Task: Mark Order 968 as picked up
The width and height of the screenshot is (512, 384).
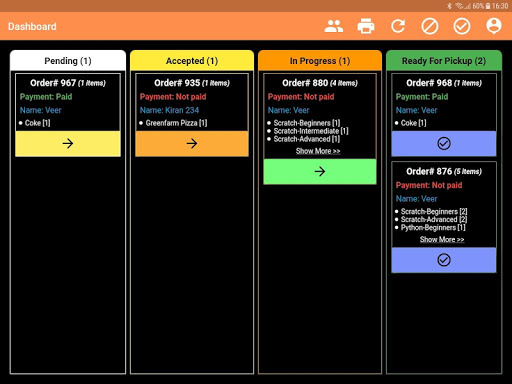Action: pyautogui.click(x=444, y=144)
